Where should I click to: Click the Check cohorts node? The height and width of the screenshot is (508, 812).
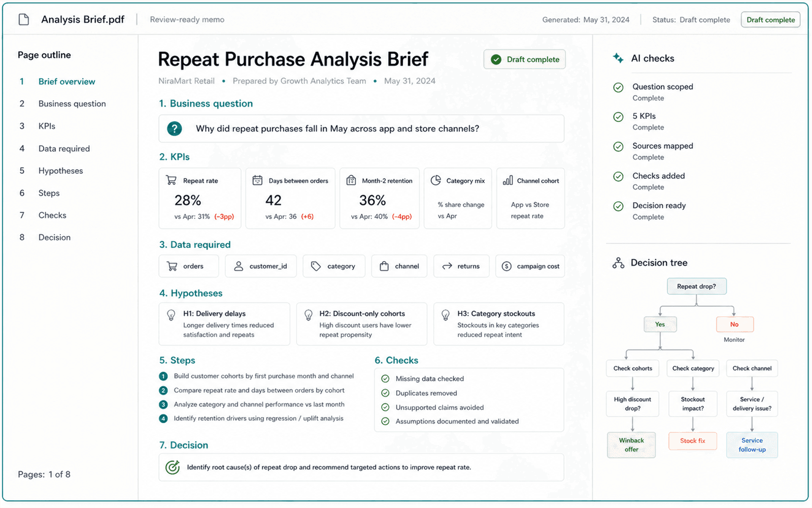coord(632,368)
